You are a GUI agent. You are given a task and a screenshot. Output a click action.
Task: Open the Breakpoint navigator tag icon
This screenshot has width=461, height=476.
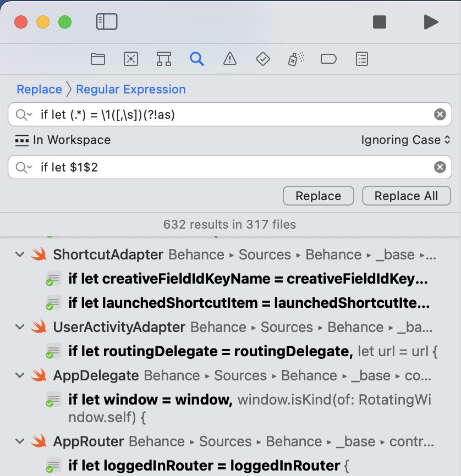coord(328,59)
